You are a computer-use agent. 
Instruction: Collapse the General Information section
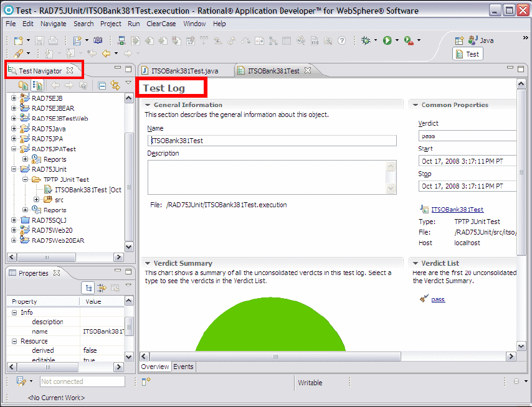click(148, 105)
